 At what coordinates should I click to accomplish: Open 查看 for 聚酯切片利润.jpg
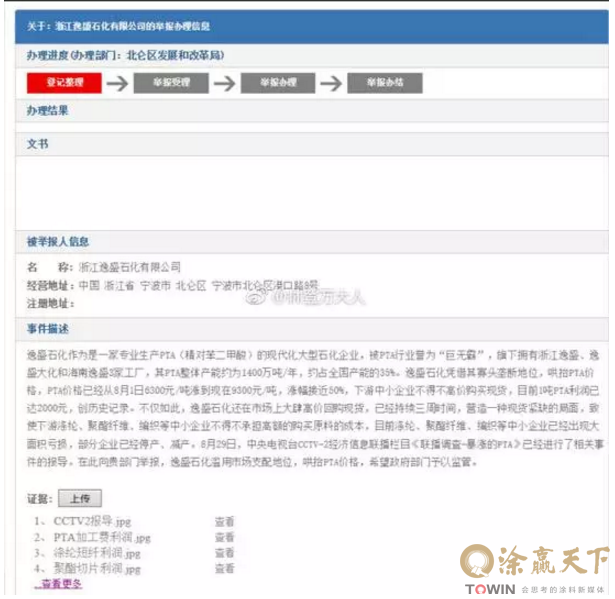tap(224, 569)
